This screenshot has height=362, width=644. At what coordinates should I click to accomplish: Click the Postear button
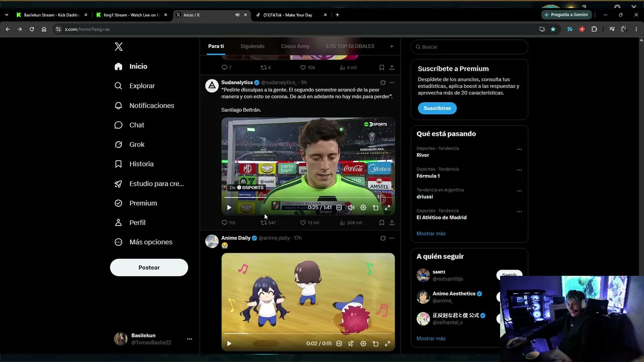[x=149, y=267]
